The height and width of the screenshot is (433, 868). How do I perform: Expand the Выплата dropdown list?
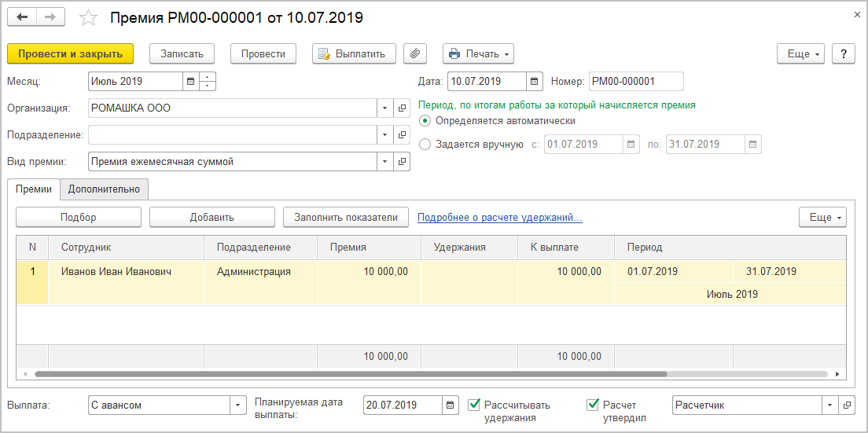[238, 405]
